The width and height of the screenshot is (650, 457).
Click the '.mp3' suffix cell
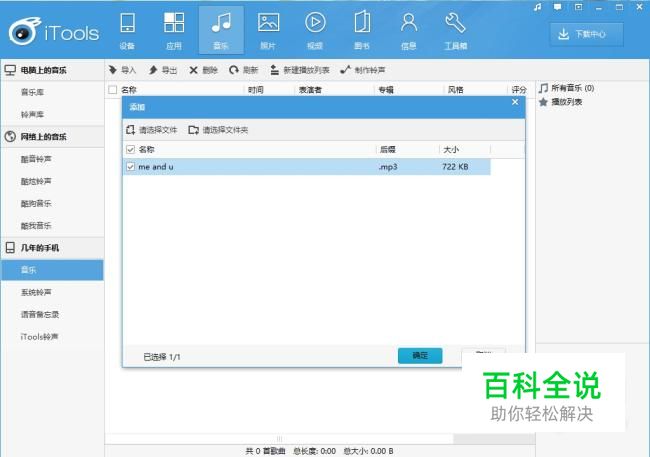388,167
